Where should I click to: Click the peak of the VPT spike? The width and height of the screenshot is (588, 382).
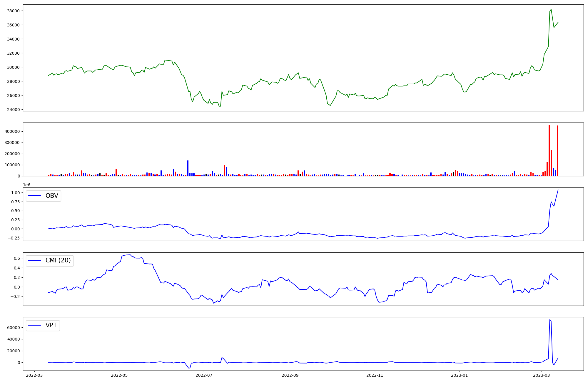pos(550,320)
